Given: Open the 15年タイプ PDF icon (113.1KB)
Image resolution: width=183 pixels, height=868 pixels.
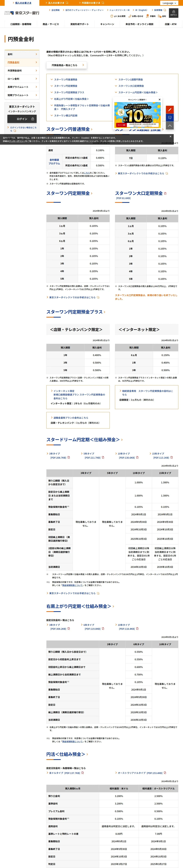Looking at the screenshot, I should point(172,458).
